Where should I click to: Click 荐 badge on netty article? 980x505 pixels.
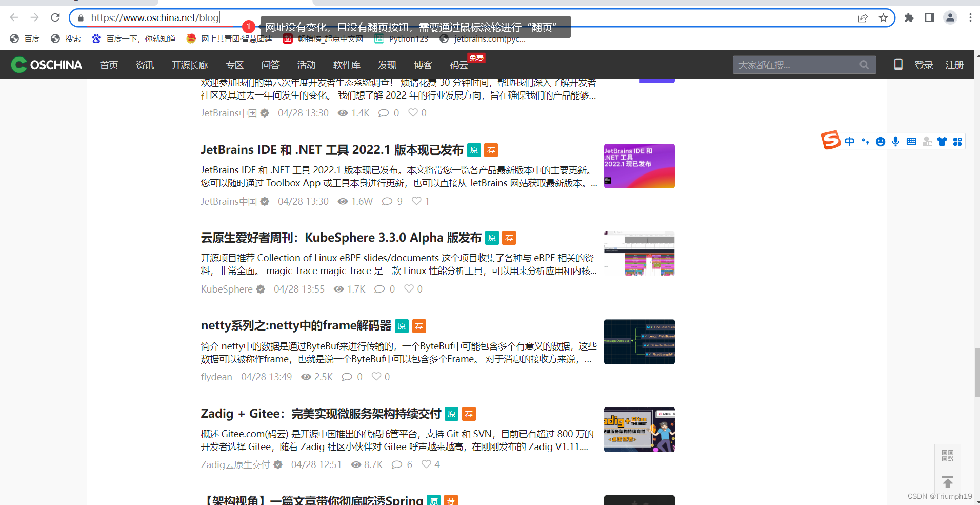pos(419,326)
